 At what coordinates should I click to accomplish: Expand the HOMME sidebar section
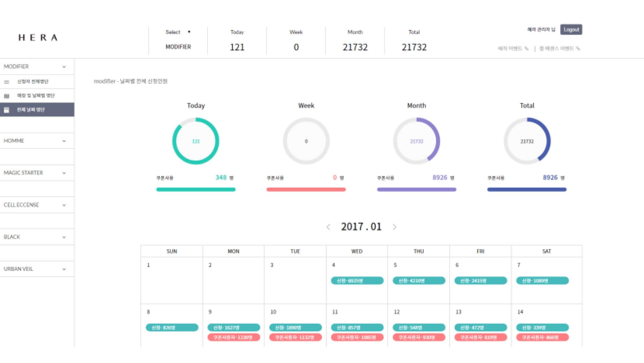tap(37, 141)
